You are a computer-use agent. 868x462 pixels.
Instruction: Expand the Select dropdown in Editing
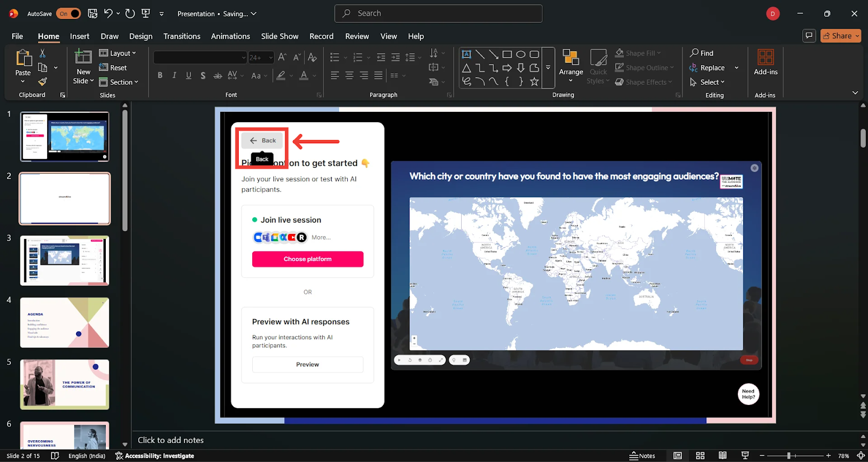click(x=707, y=82)
